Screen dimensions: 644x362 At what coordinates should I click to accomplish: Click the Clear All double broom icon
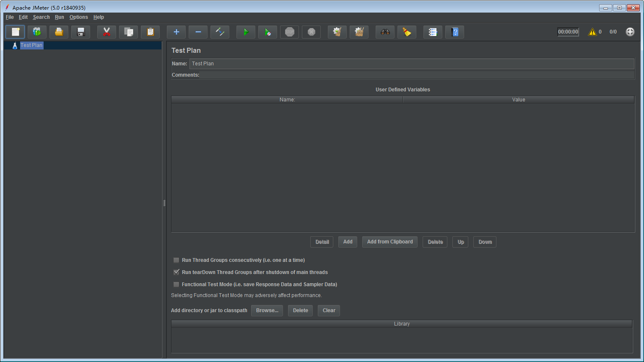point(359,32)
